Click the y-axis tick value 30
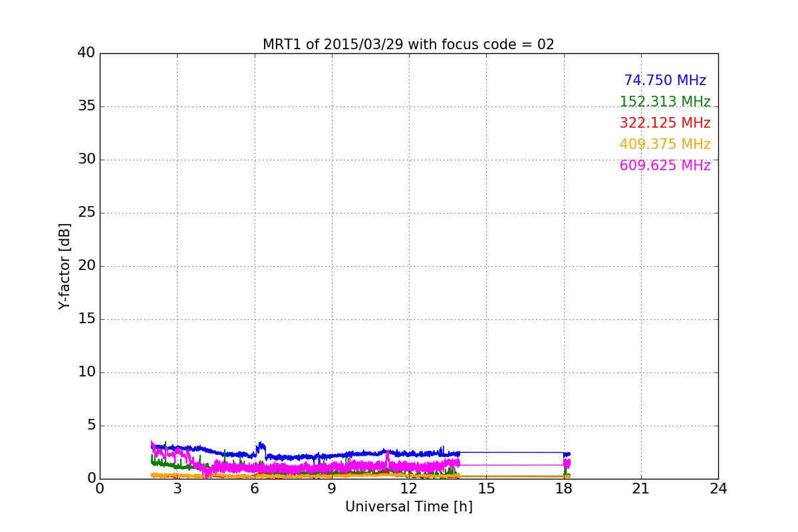Viewport: 798px width, 532px height. click(86, 160)
